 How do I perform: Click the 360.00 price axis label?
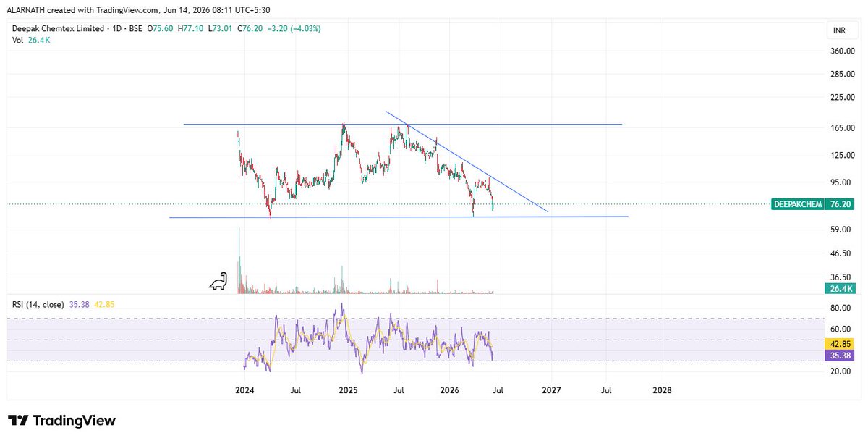coord(843,51)
